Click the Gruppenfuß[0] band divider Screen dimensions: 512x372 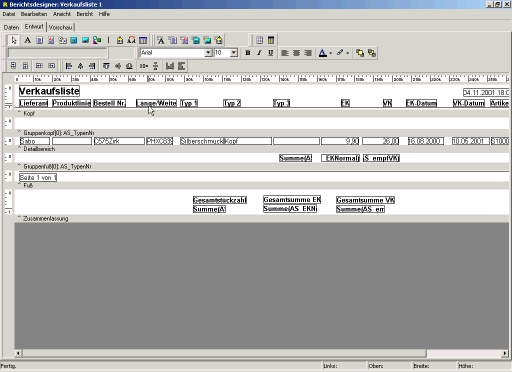point(262,166)
